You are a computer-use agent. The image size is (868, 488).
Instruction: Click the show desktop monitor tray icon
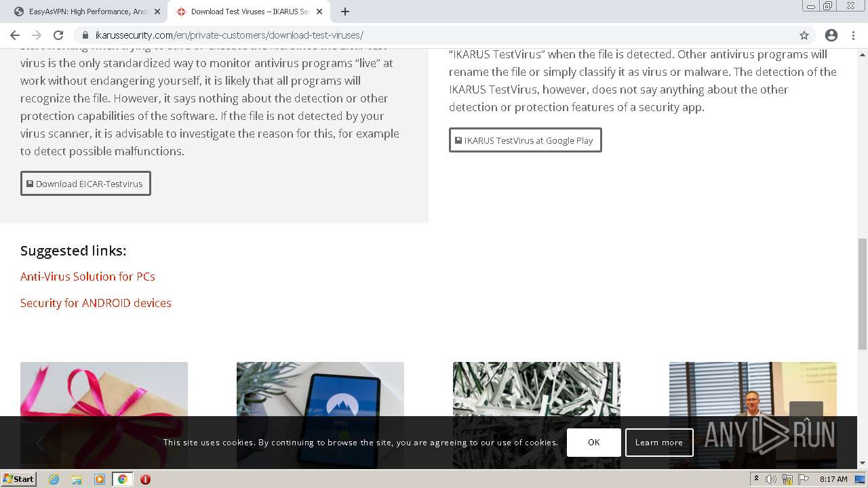[860, 479]
